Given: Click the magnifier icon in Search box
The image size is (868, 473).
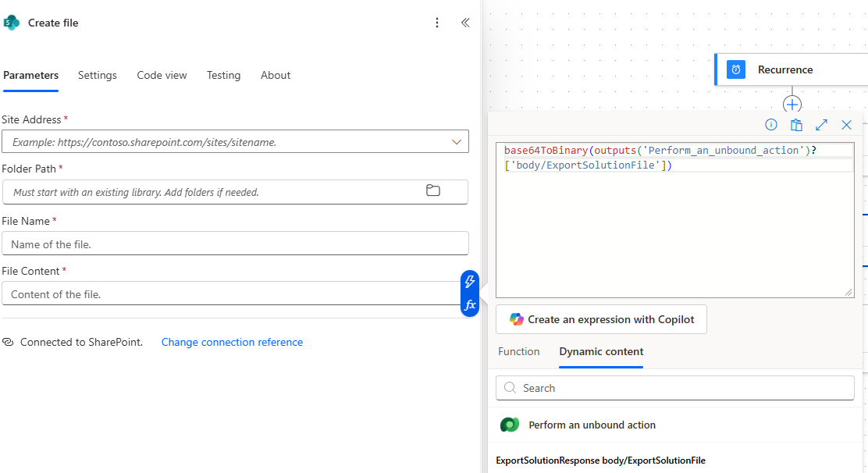Looking at the screenshot, I should [510, 388].
